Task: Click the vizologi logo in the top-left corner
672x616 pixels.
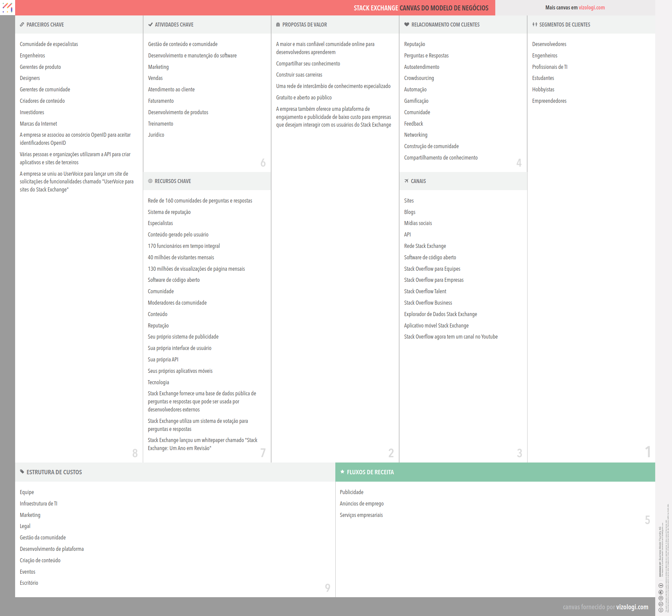Action: pos(8,8)
